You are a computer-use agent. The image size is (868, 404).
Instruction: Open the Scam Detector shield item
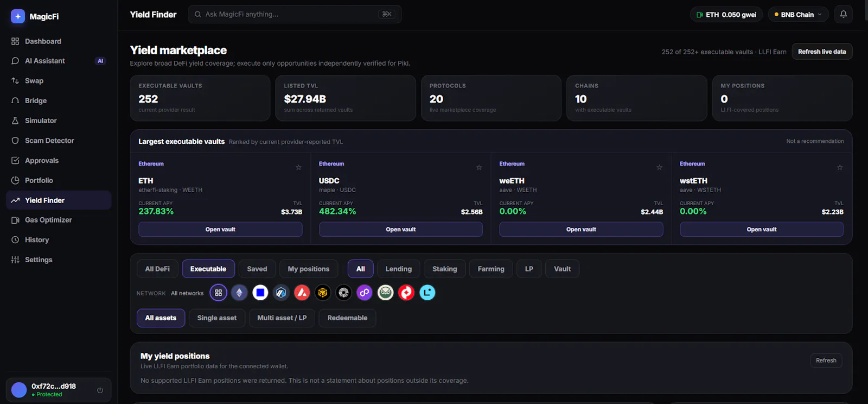(x=59, y=141)
